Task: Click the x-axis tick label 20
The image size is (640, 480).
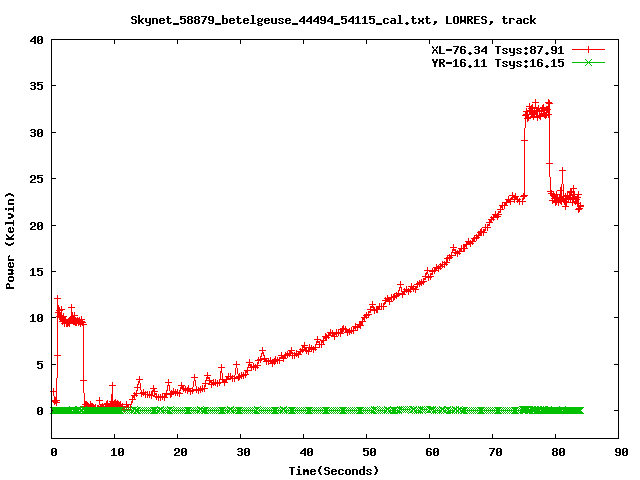Action: click(180, 452)
